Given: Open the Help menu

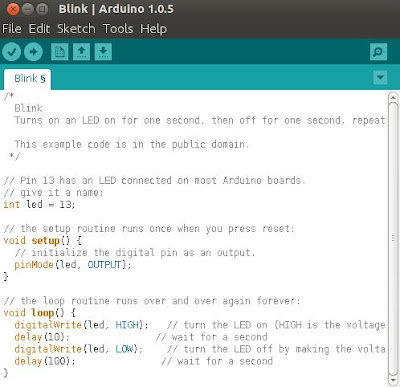Looking at the screenshot, I should [x=153, y=29].
